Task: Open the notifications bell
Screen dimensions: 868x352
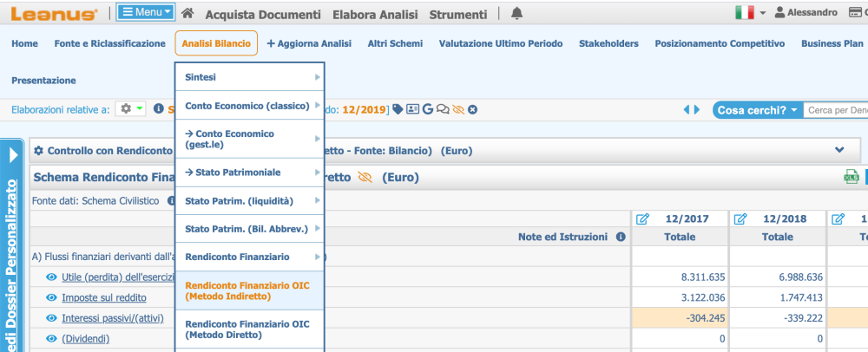Action: (x=517, y=14)
